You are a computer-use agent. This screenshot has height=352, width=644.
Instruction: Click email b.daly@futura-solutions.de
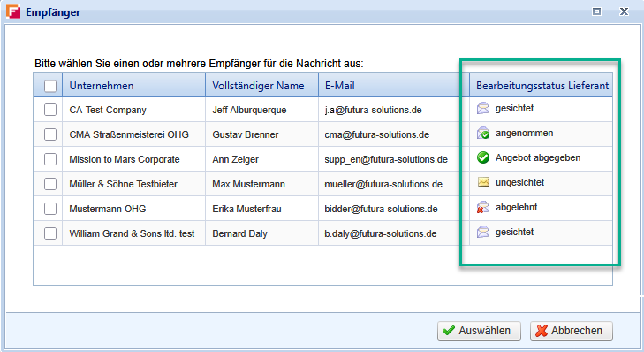click(x=381, y=233)
